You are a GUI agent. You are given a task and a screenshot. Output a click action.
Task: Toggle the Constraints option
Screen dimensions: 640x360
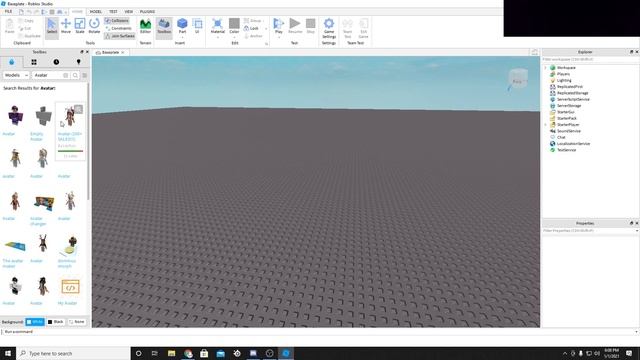(x=119, y=28)
